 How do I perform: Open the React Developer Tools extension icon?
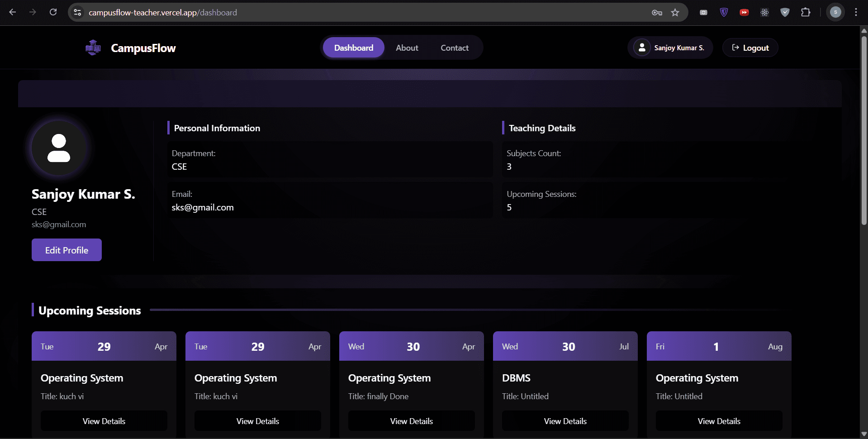coord(764,12)
